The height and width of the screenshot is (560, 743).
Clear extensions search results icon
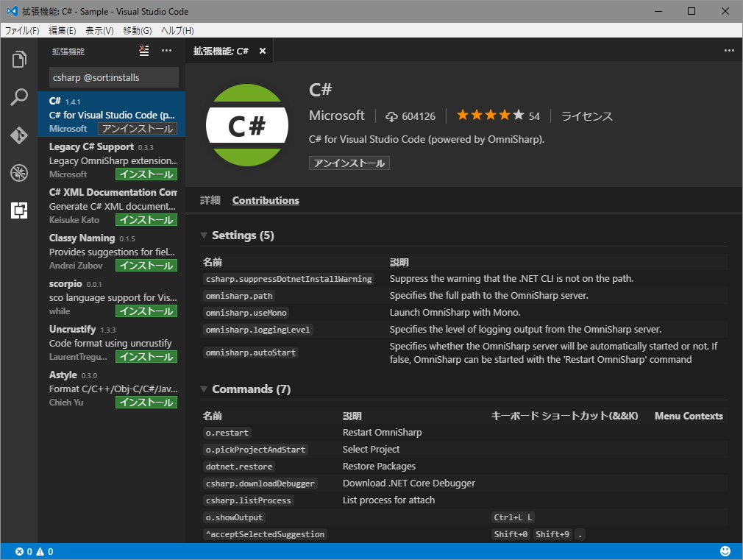click(144, 51)
